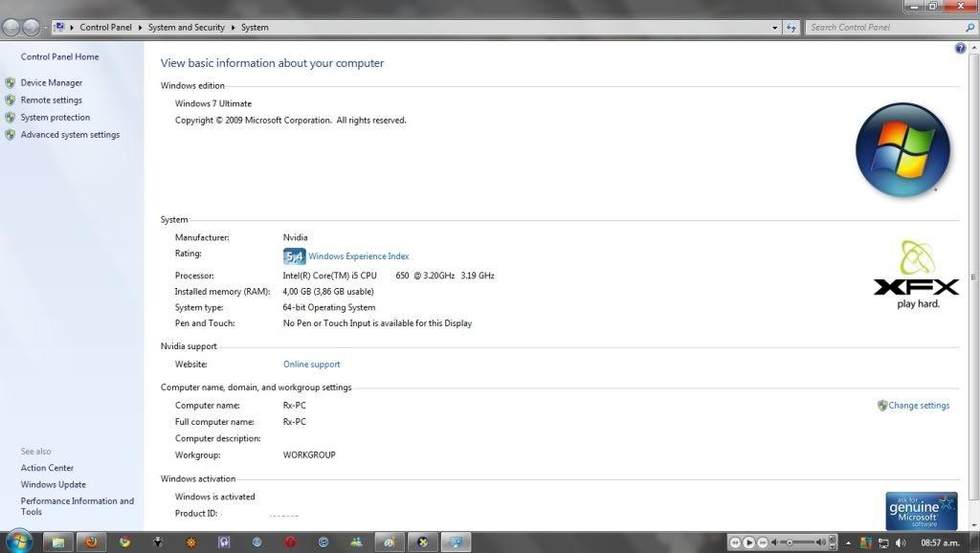Open the system volume tray icon
This screenshot has width=980, height=553.
tap(901, 543)
